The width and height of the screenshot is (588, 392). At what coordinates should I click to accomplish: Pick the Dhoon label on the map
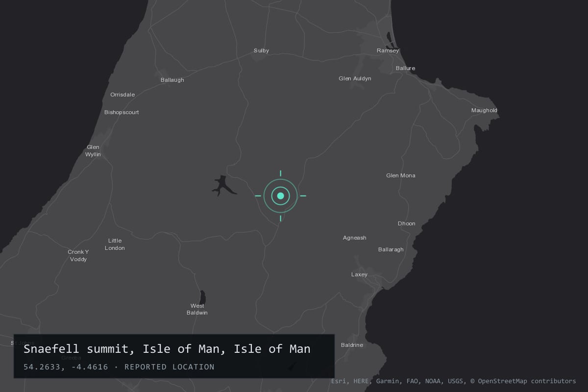[x=406, y=223]
